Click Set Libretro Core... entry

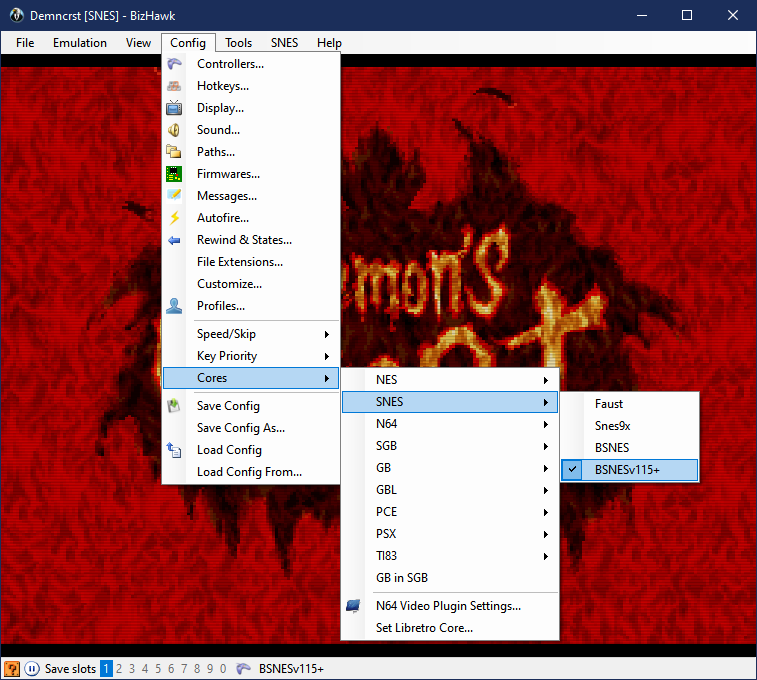point(424,628)
